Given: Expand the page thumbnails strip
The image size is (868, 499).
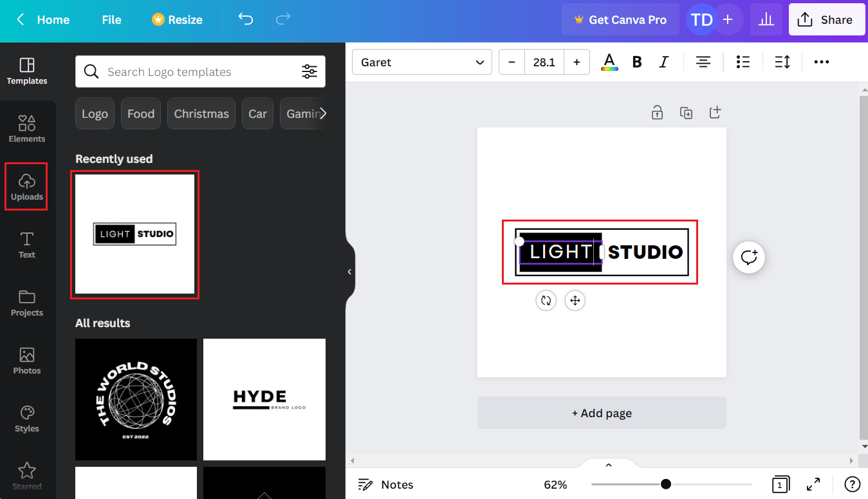Looking at the screenshot, I should pos(609,464).
